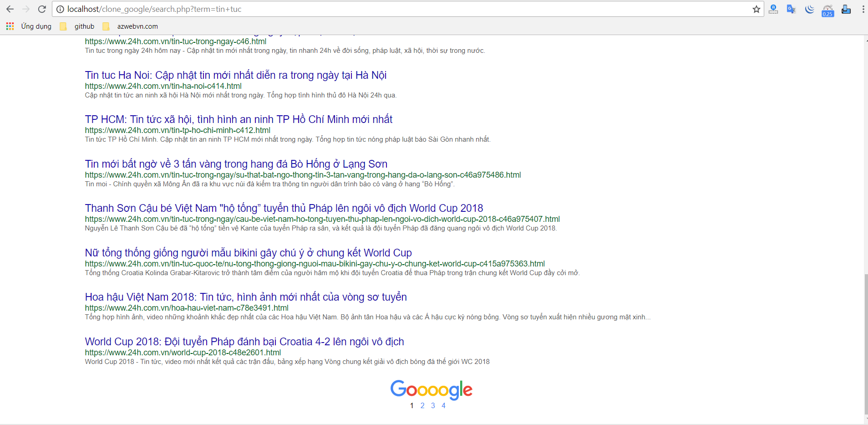Launch the mobile device simulator extension

[846, 9]
